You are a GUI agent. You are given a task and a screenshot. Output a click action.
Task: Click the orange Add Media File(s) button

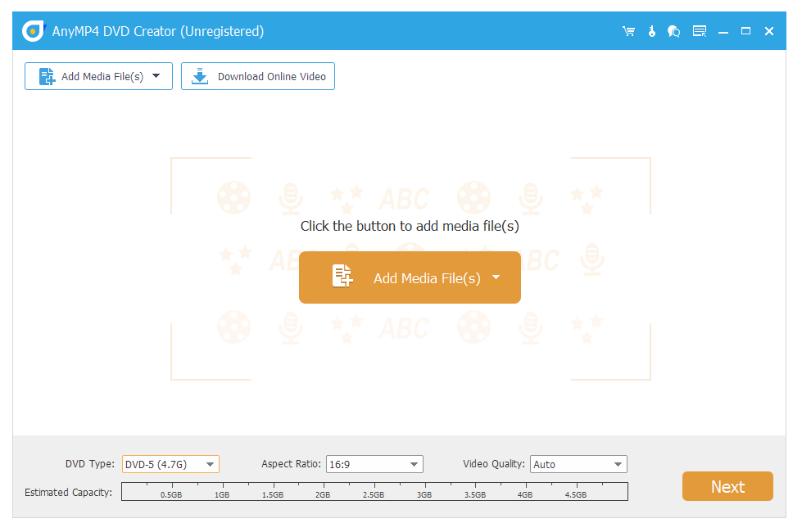coord(410,277)
